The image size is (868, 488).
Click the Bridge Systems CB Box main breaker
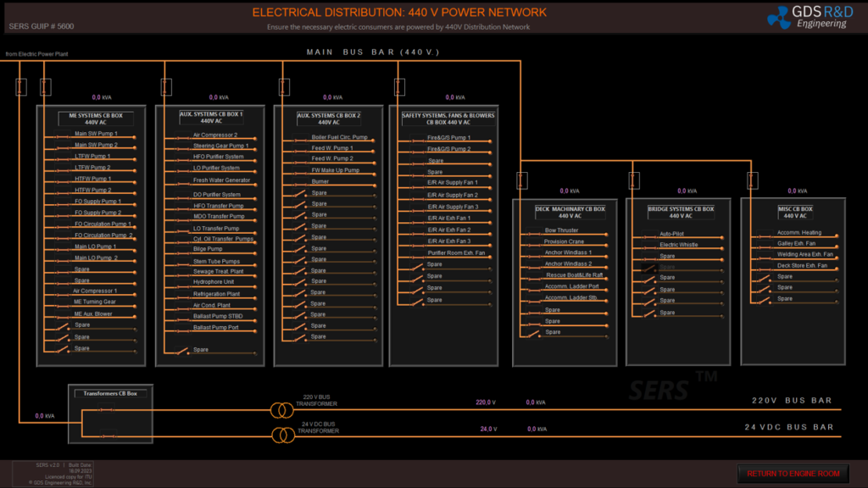633,180
